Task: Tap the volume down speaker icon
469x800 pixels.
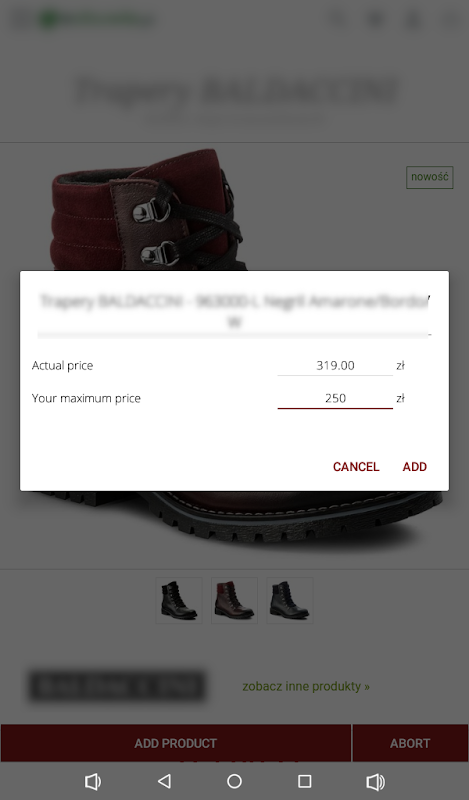Action: pyautogui.click(x=93, y=781)
